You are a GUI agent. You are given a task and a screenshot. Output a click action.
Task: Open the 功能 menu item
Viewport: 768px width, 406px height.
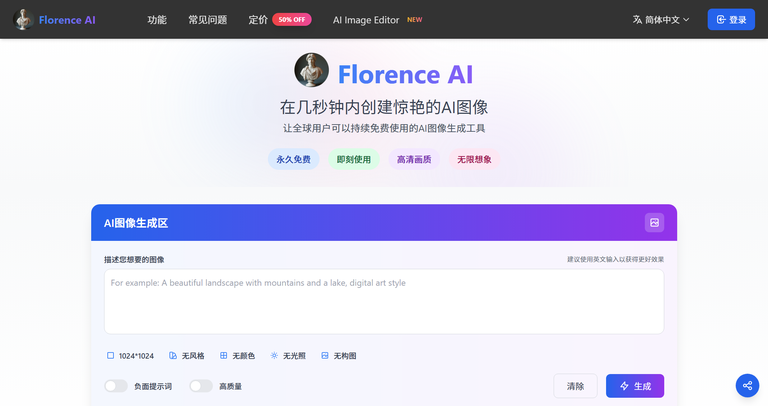pyautogui.click(x=157, y=19)
